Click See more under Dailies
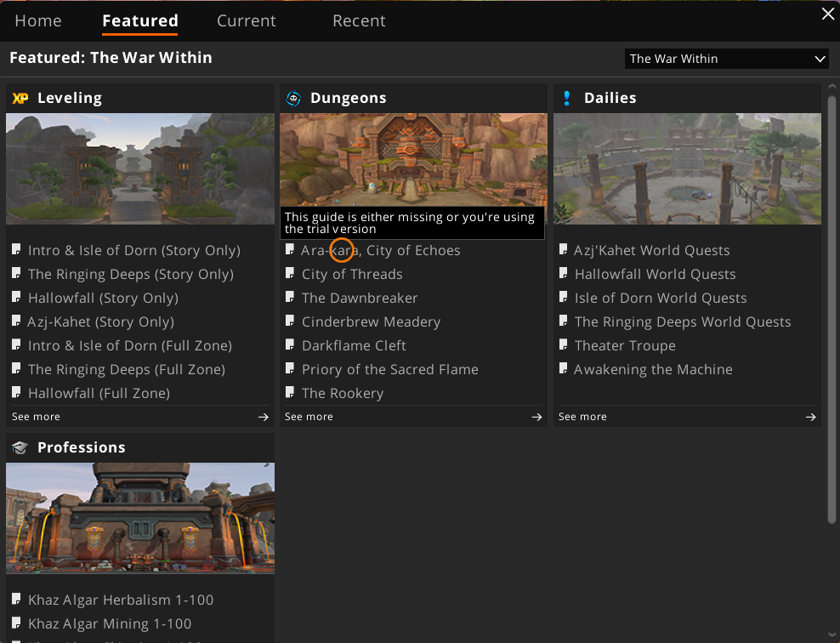 (582, 417)
